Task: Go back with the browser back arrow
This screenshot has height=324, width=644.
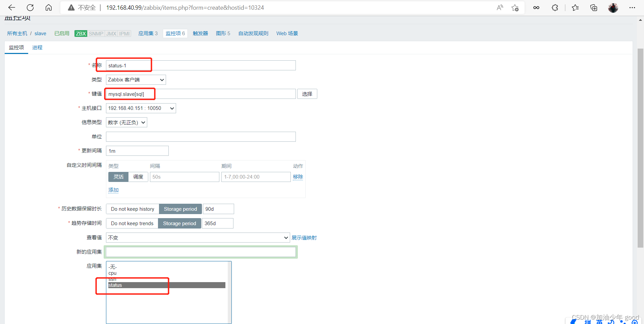Action: click(12, 7)
